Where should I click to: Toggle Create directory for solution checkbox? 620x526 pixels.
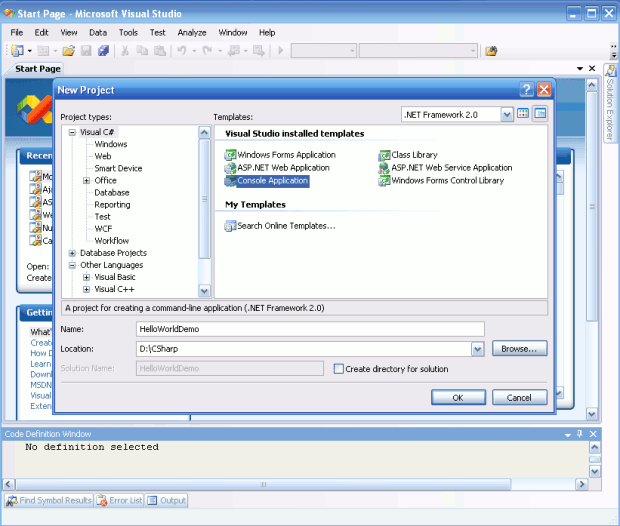point(338,369)
